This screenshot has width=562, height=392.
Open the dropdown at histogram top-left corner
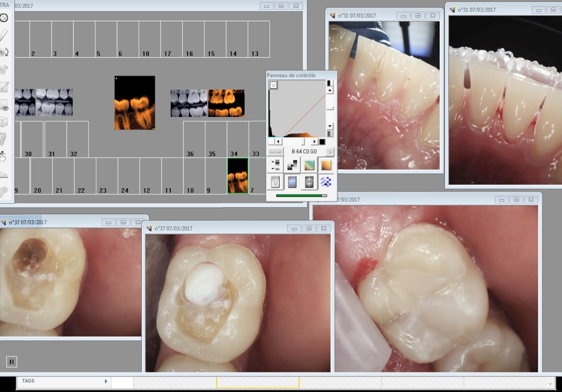(x=274, y=85)
